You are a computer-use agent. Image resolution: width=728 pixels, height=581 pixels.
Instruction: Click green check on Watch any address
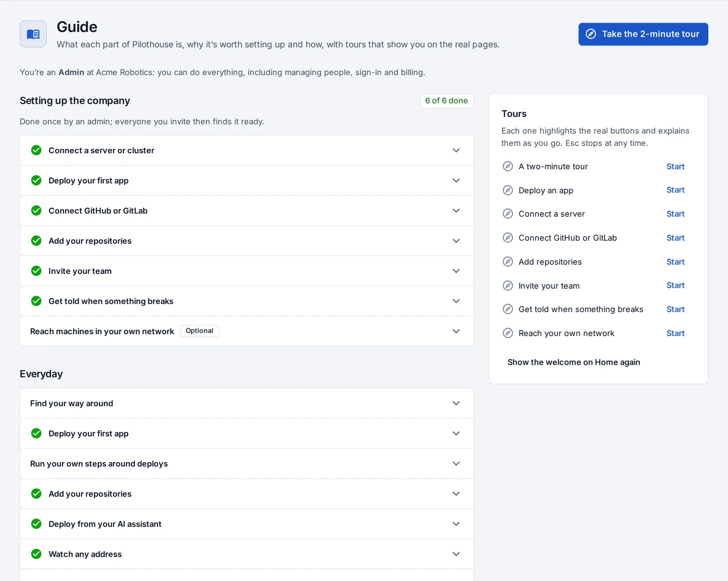[x=36, y=554]
